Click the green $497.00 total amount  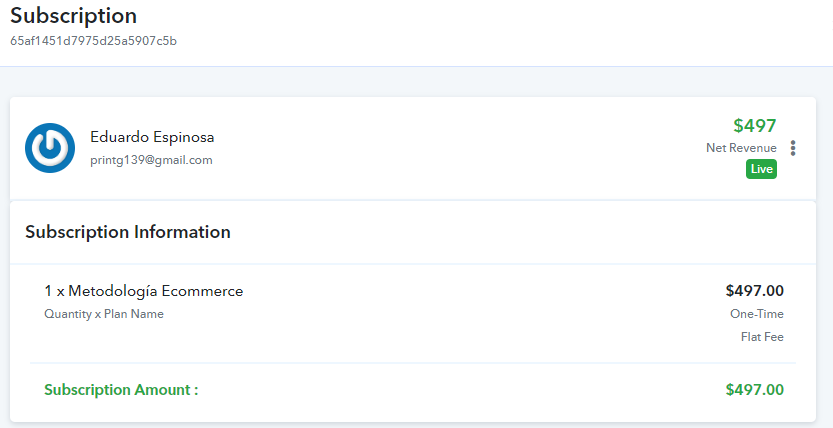pyautogui.click(x=754, y=390)
